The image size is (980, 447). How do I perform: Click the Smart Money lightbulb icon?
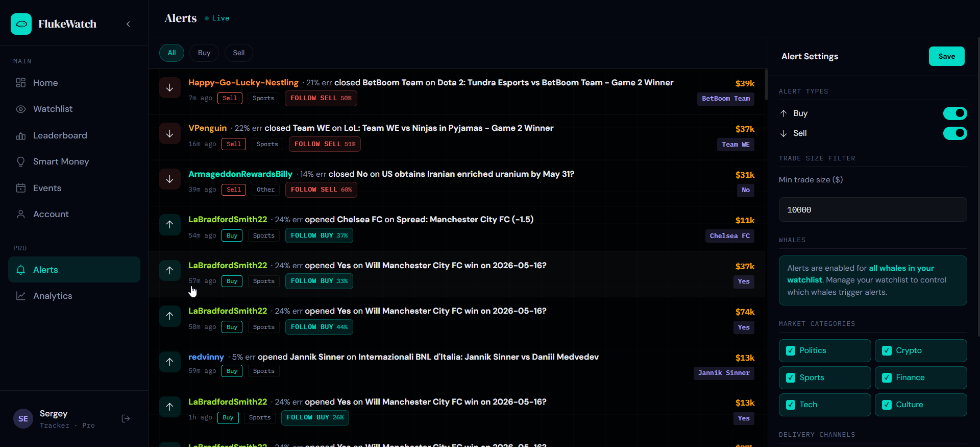tap(21, 162)
